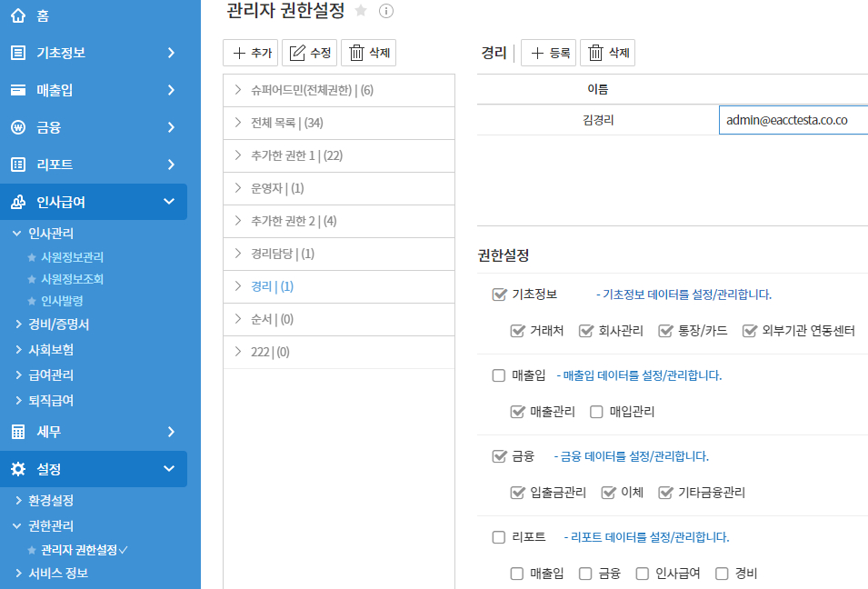Screen dimensions: 868x589
Task: Click the favorite star next to page title
Action: (361, 11)
